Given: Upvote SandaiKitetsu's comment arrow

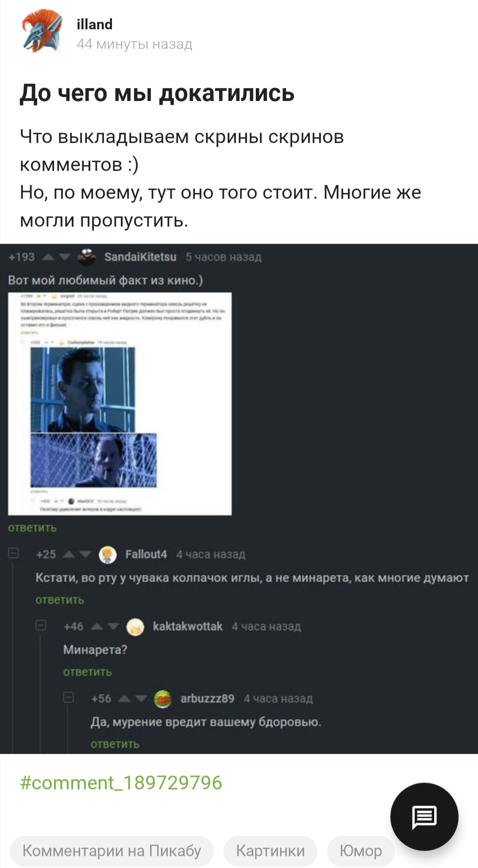Looking at the screenshot, I should tap(49, 257).
